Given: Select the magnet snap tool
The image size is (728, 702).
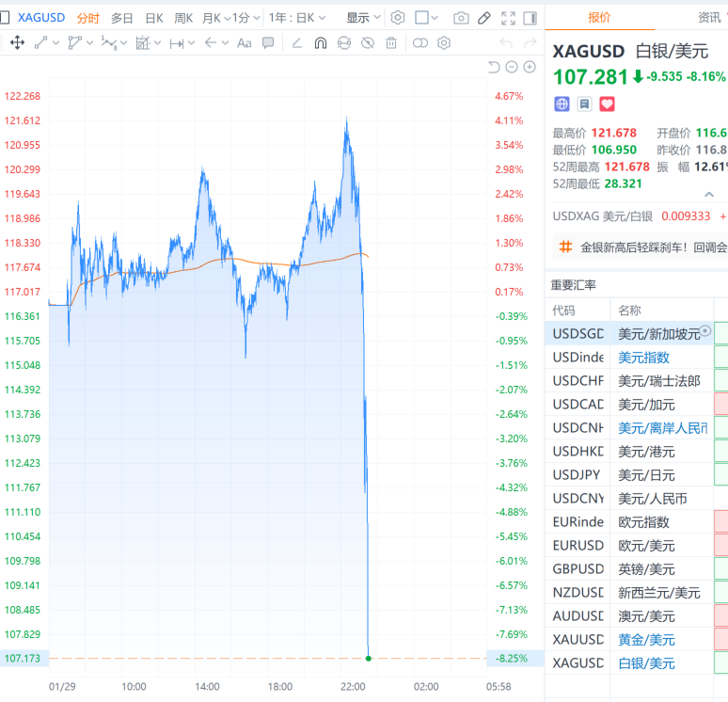Looking at the screenshot, I should (320, 42).
